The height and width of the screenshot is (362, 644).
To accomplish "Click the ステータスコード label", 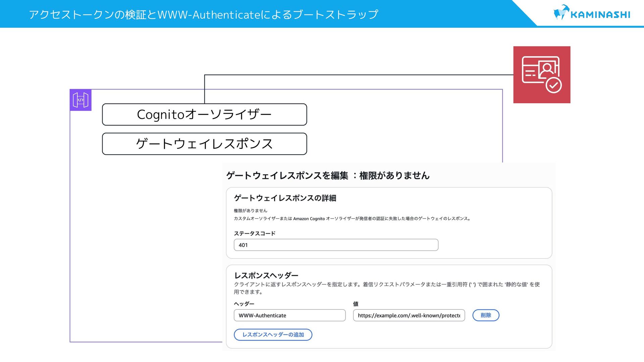I will pos(254,233).
